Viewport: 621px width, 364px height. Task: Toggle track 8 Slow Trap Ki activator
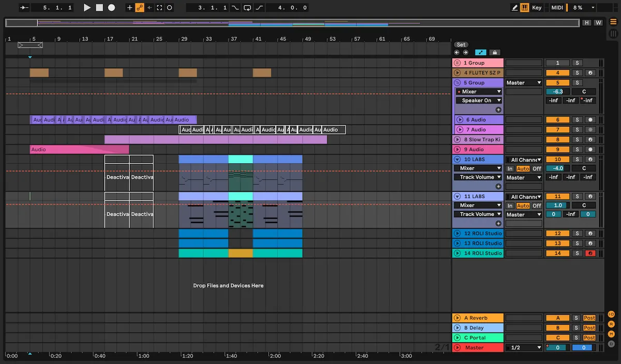(x=558, y=140)
